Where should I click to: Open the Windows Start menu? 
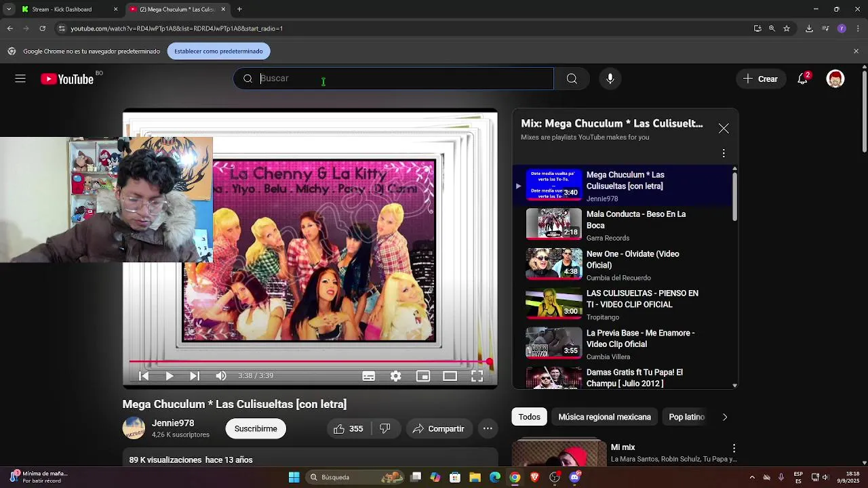point(294,477)
